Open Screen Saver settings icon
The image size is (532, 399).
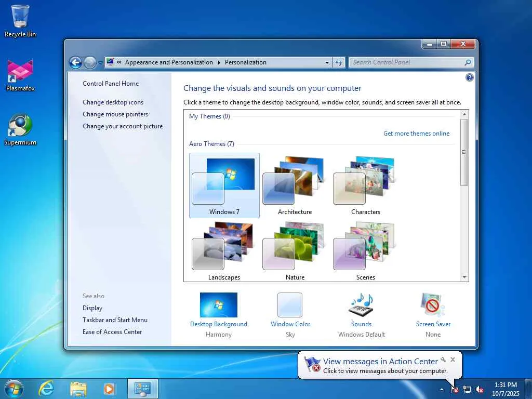coord(433,304)
